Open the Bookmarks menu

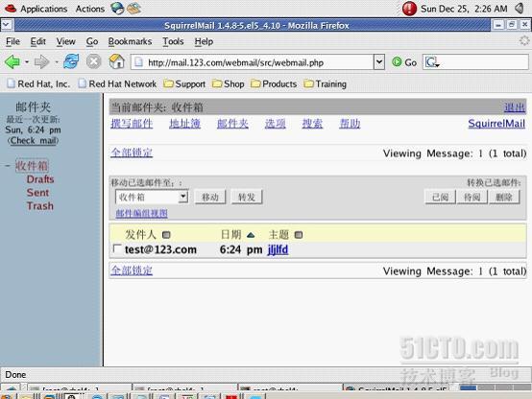pos(130,41)
